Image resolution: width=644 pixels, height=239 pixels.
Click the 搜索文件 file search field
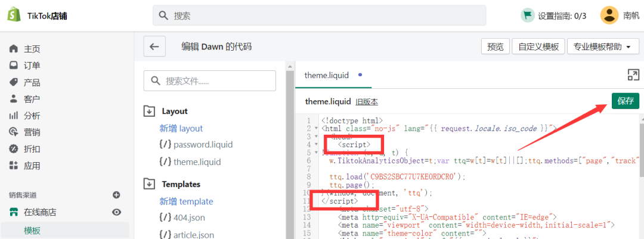pos(209,81)
